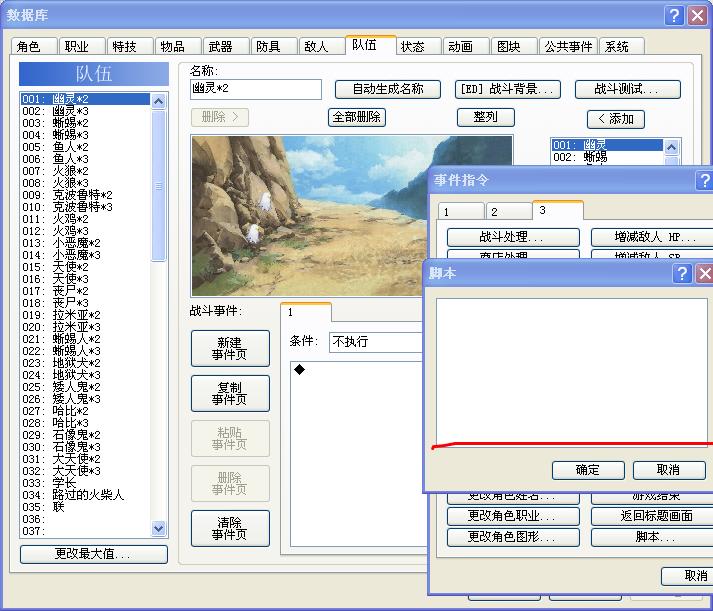Click 更改最大值 button
This screenshot has height=611, width=713.
pos(94,554)
